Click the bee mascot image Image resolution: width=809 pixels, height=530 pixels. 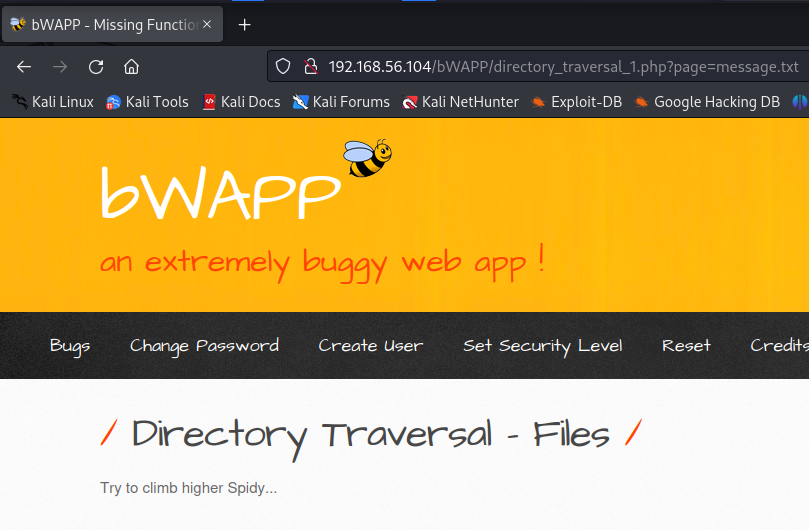pos(367,158)
